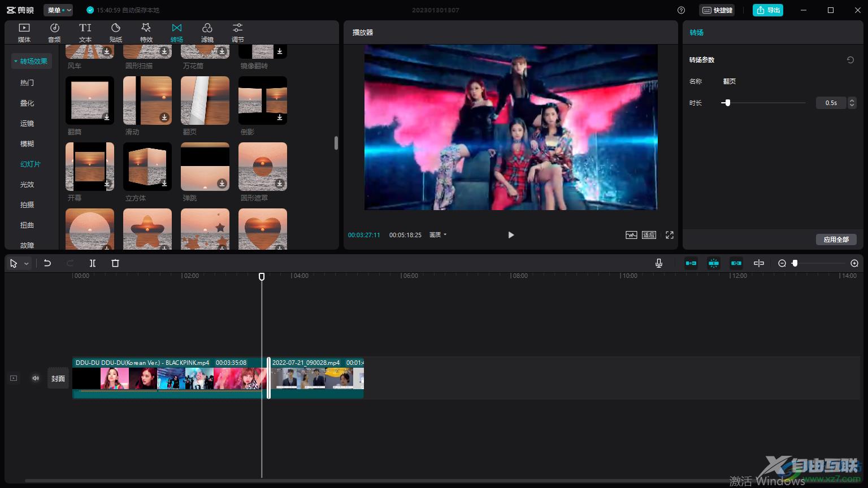Download the 开幕 transition
The height and width of the screenshot is (488, 868).
(106, 183)
